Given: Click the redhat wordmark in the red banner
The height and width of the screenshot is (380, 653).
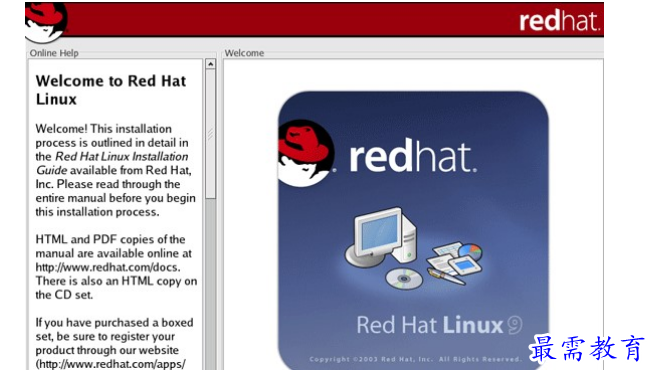Looking at the screenshot, I should pos(560,21).
